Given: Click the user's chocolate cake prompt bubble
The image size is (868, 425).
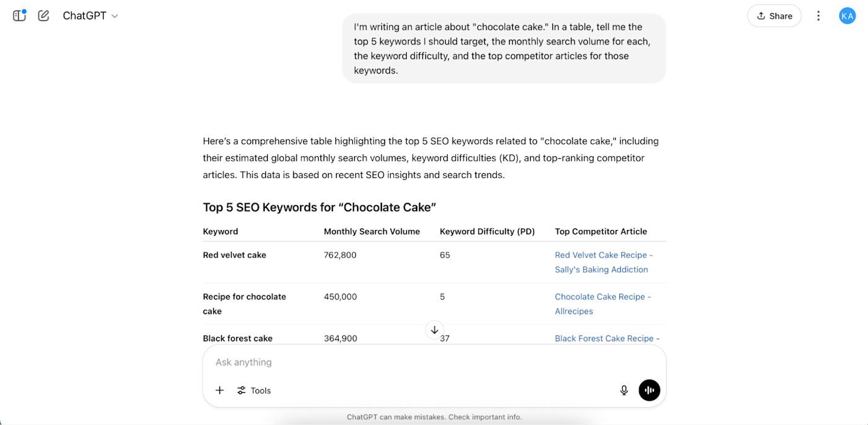Looking at the screenshot, I should coord(503,48).
